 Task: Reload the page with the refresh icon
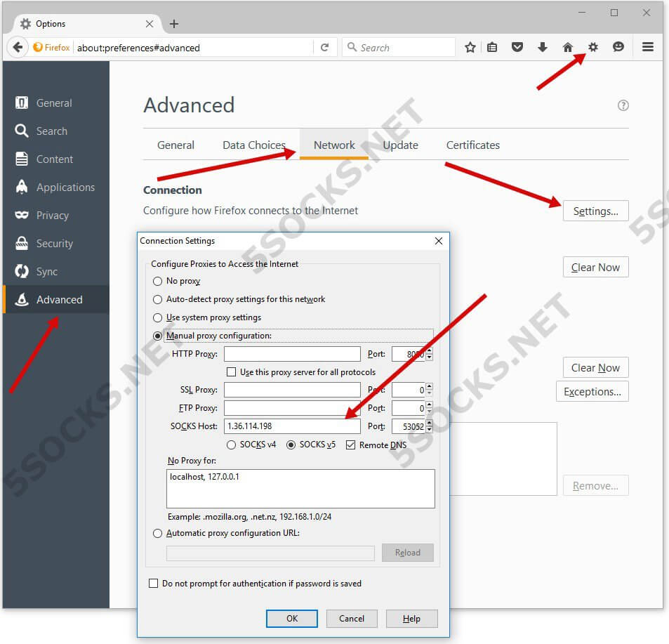tap(325, 47)
